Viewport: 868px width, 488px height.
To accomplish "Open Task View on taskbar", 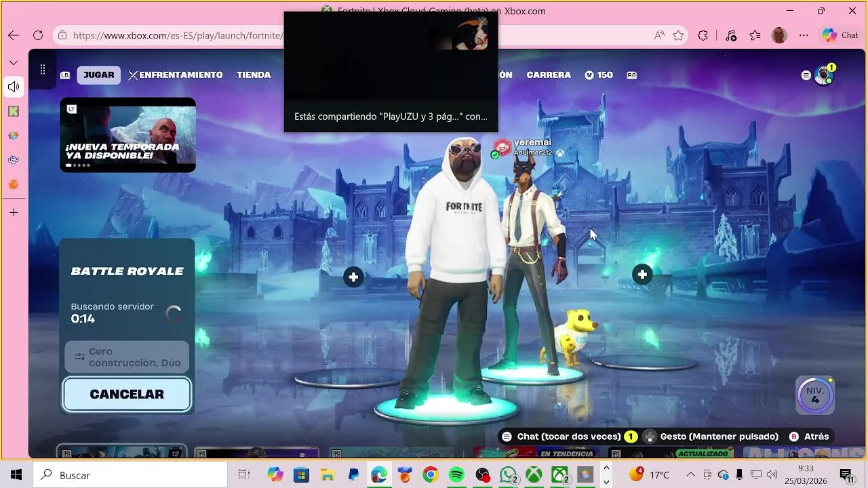I will coord(243,475).
